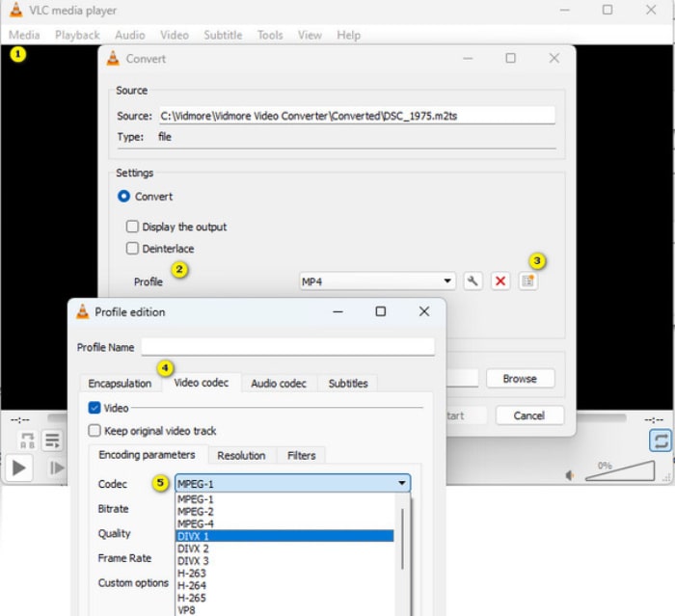Open the View menu
Image resolution: width=675 pixels, height=616 pixels.
click(x=310, y=35)
